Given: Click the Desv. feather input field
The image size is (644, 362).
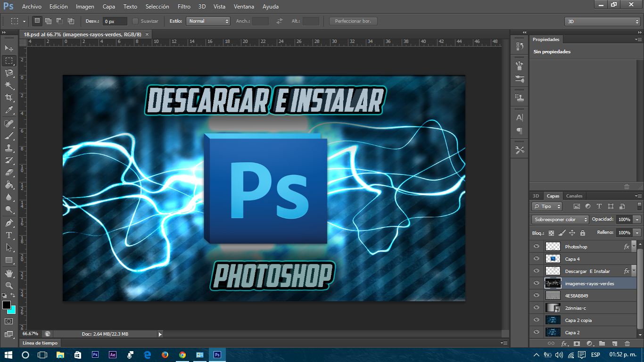Looking at the screenshot, I should [115, 21].
